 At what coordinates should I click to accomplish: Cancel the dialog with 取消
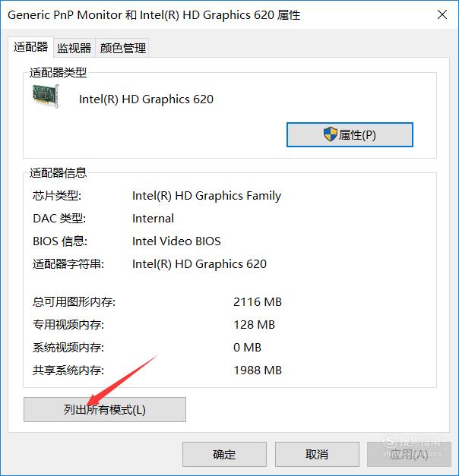pyautogui.click(x=317, y=454)
